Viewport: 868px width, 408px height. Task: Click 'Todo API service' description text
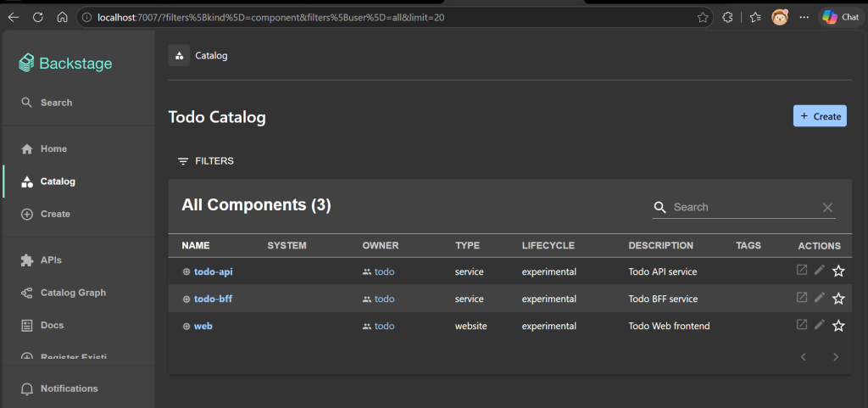pos(663,271)
